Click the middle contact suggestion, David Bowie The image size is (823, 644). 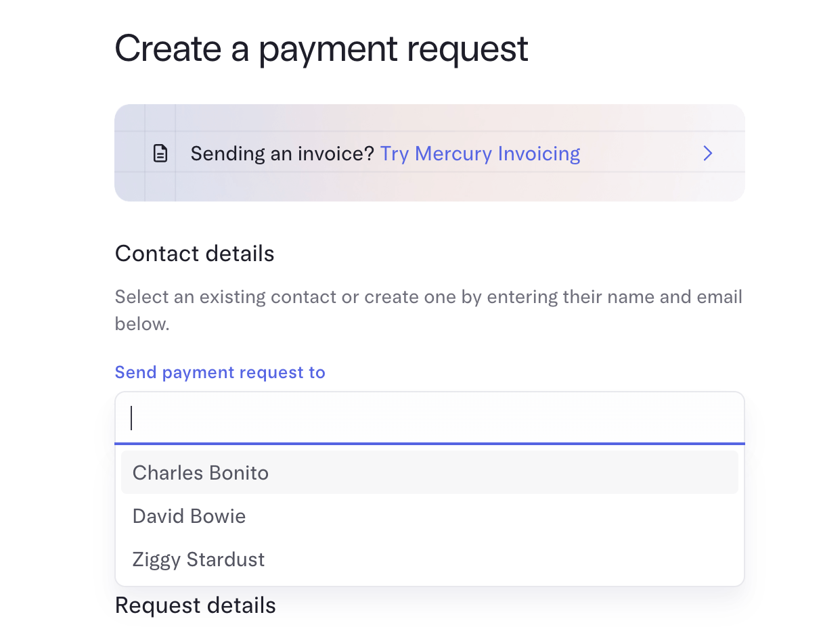click(430, 516)
